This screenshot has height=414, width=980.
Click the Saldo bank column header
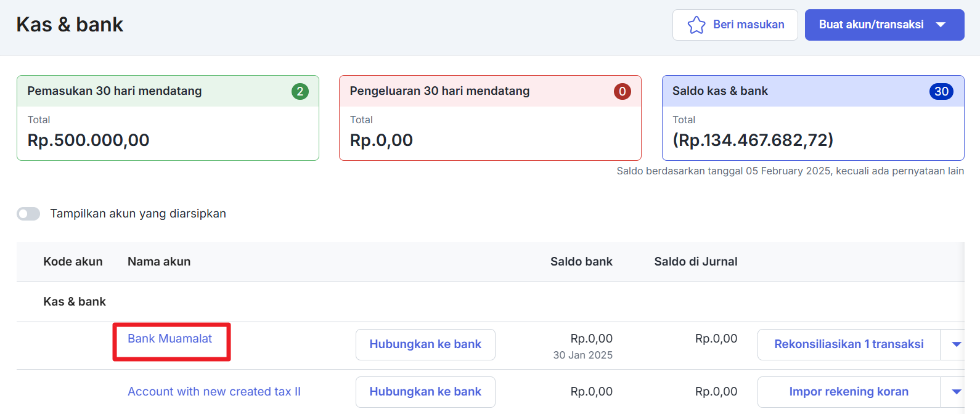581,261
